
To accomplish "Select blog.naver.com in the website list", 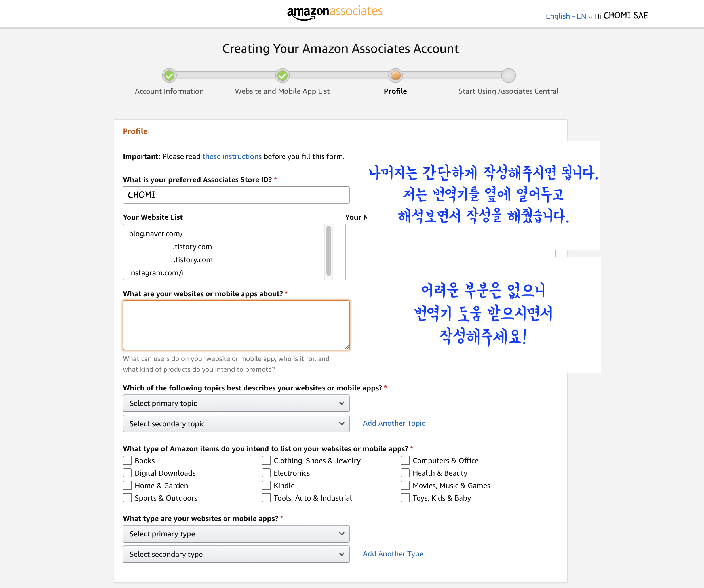I will (x=155, y=234).
